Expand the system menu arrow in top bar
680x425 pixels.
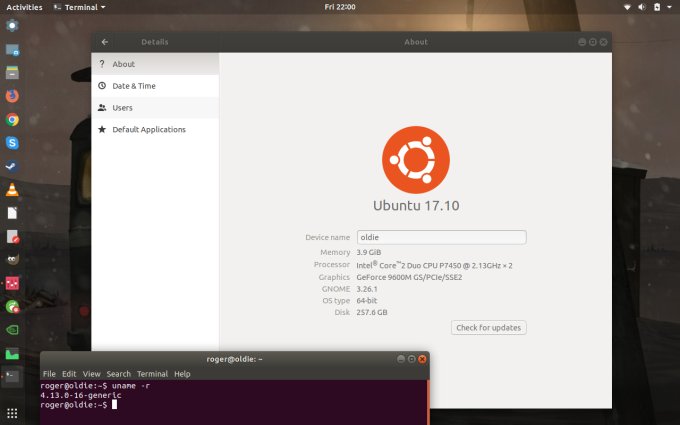[667, 7]
